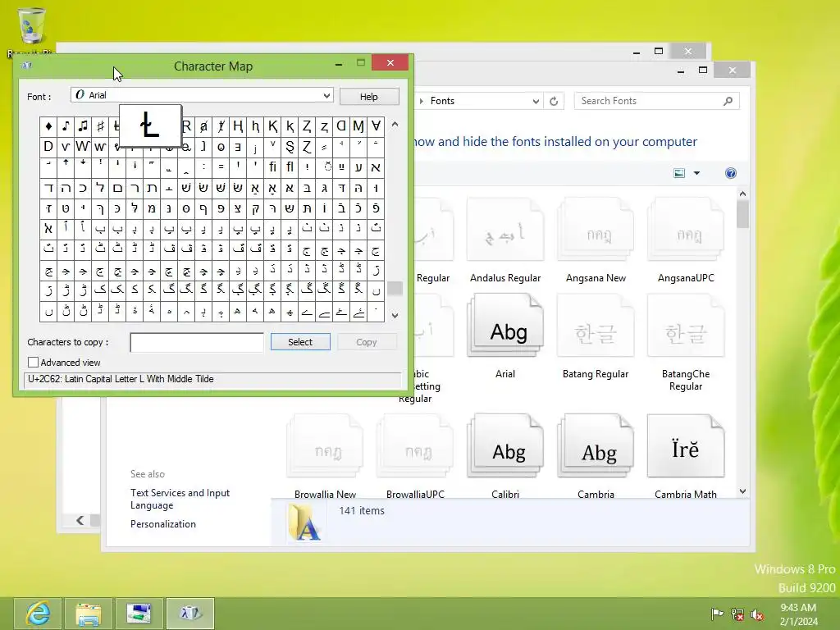
Task: Click the character grid scroll-down arrow
Action: point(395,316)
